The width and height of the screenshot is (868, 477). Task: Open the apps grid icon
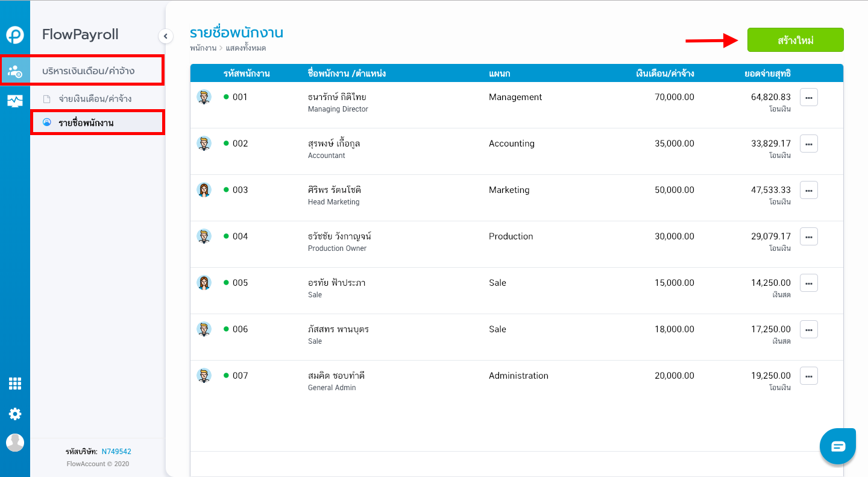(x=15, y=384)
